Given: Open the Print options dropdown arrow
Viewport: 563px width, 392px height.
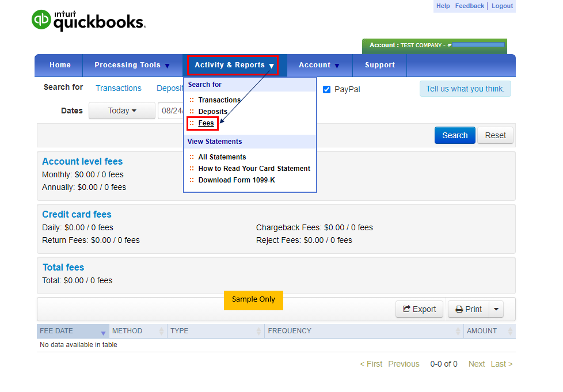Looking at the screenshot, I should pyautogui.click(x=496, y=309).
